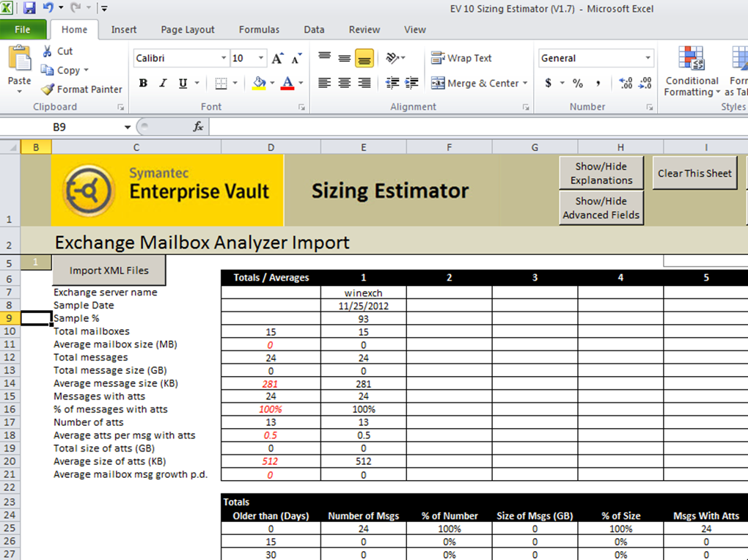Click cell showing winexch server name
Image resolution: width=748 pixels, height=560 pixels.
(364, 293)
